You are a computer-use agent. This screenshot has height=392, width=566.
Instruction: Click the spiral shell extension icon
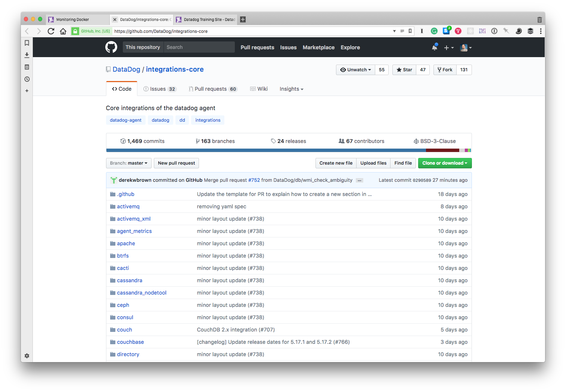point(519,31)
